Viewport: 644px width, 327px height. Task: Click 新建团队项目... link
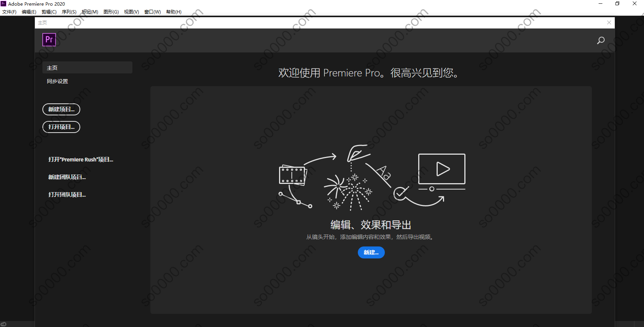coord(67,177)
